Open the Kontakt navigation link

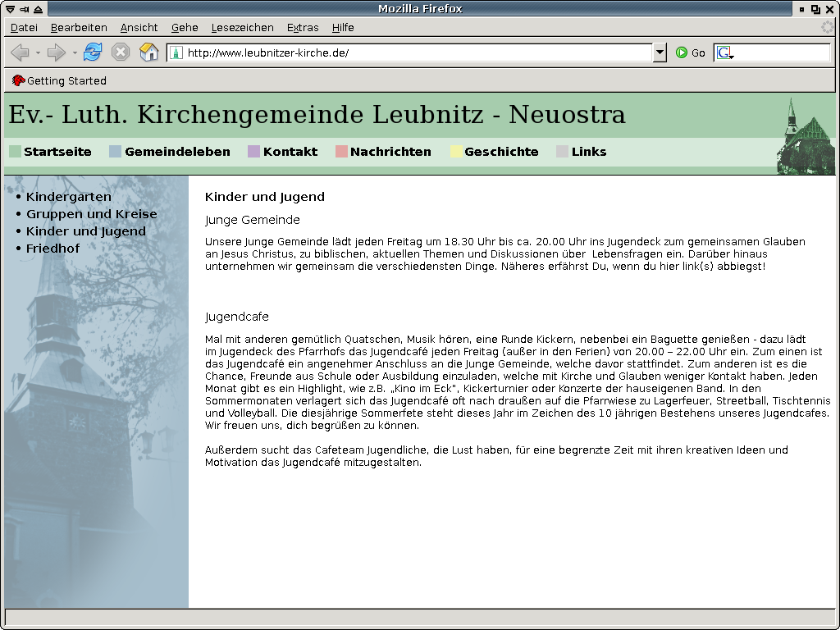(290, 152)
